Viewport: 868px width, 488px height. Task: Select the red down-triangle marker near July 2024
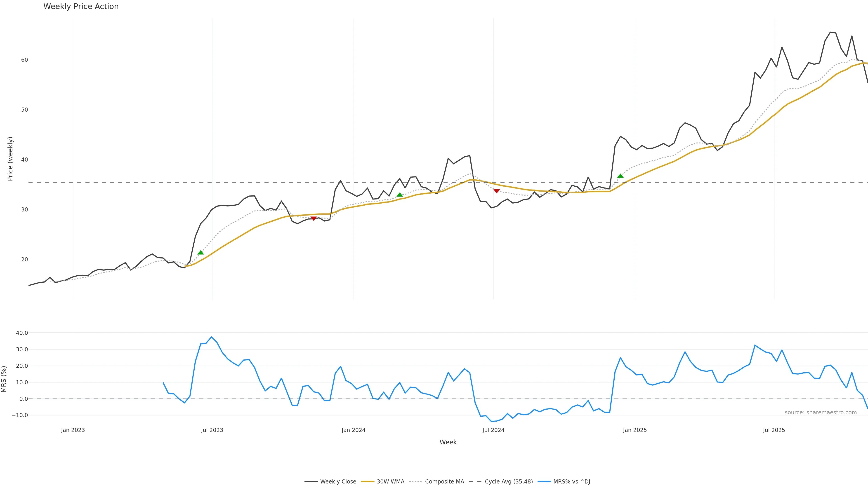496,191
